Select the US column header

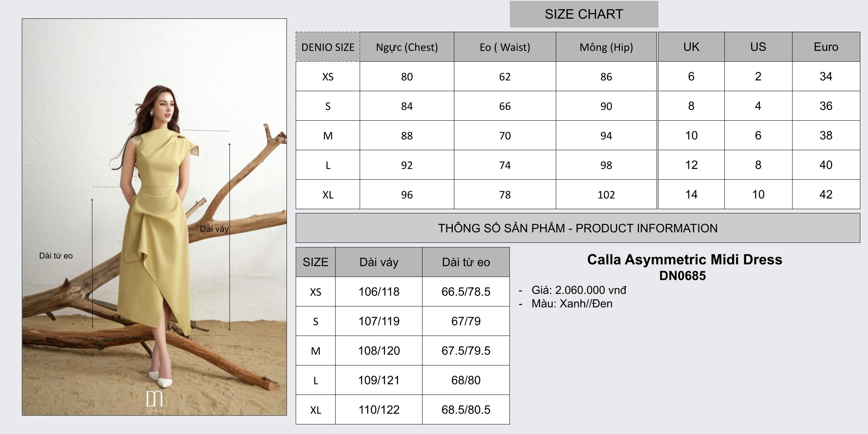[x=758, y=47]
